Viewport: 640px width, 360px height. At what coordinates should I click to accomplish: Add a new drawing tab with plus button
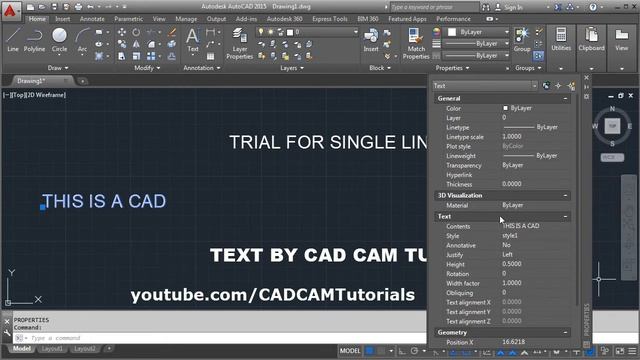82,81
